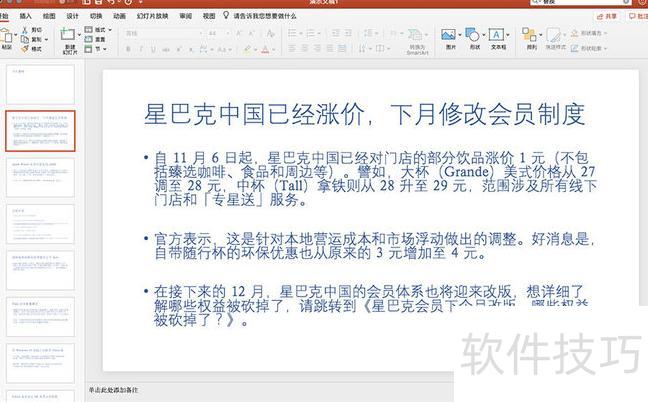Screen dimensions: 648x402
Task: Click the undo arrow in the title bar
Action: (111, 2)
